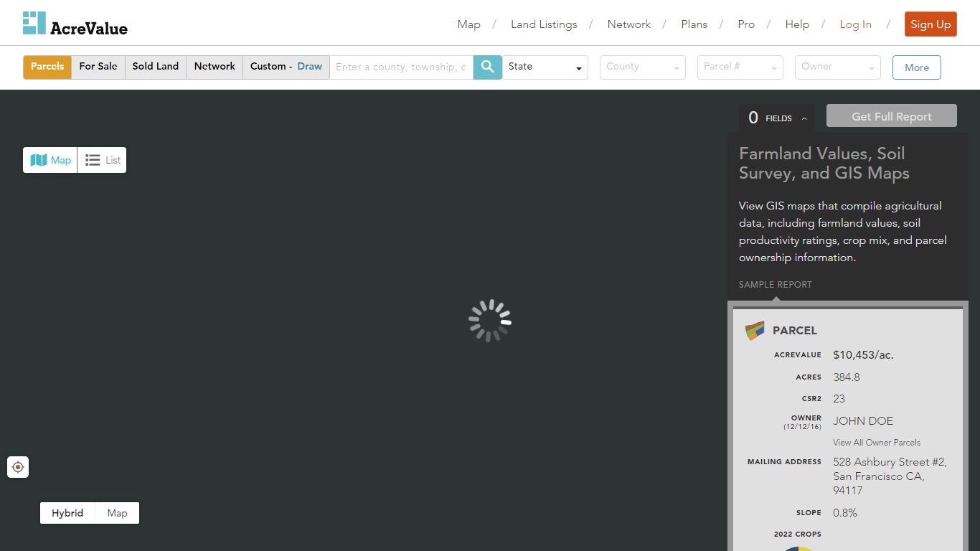Open Help page
Image resolution: width=980 pixels, height=551 pixels.
pos(797,24)
